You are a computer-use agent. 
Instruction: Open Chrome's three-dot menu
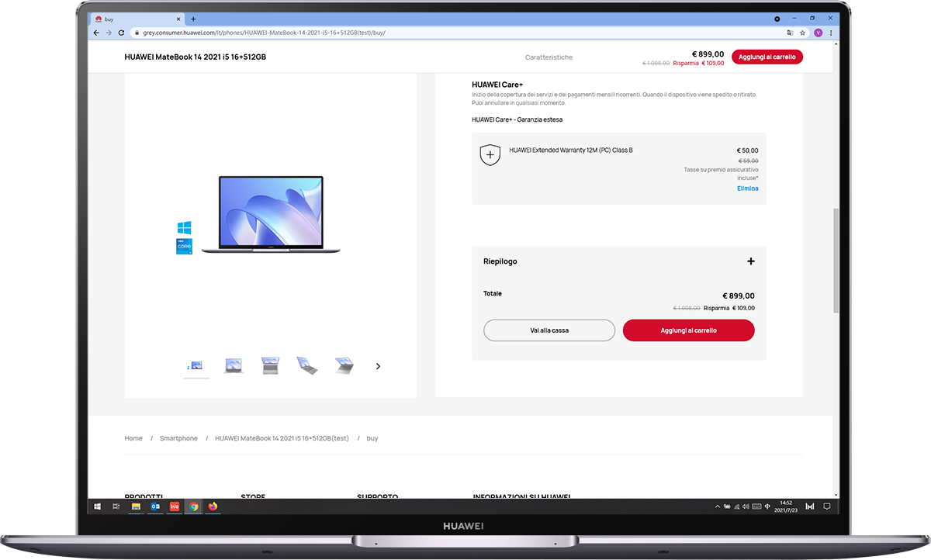[x=832, y=33]
